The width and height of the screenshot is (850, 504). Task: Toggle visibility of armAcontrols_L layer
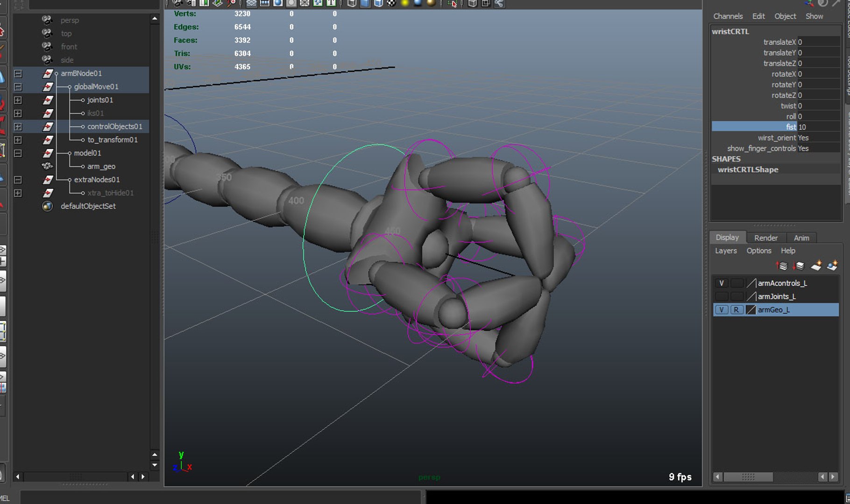click(722, 283)
